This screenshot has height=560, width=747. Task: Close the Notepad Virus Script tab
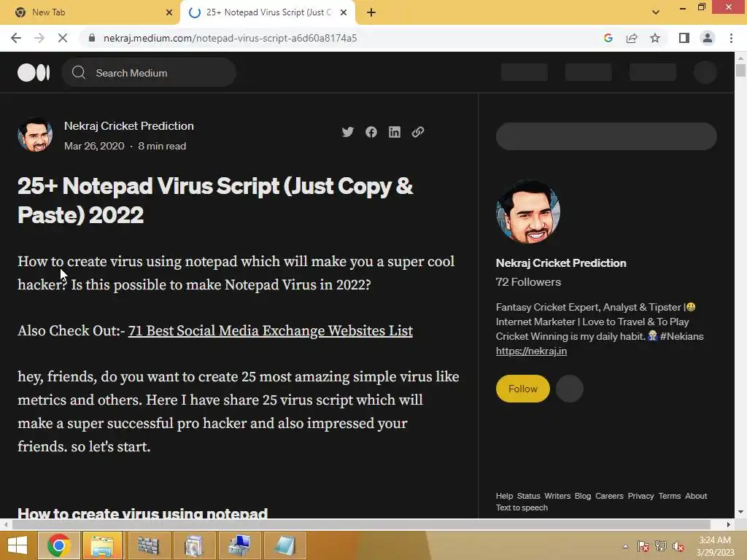pyautogui.click(x=344, y=12)
